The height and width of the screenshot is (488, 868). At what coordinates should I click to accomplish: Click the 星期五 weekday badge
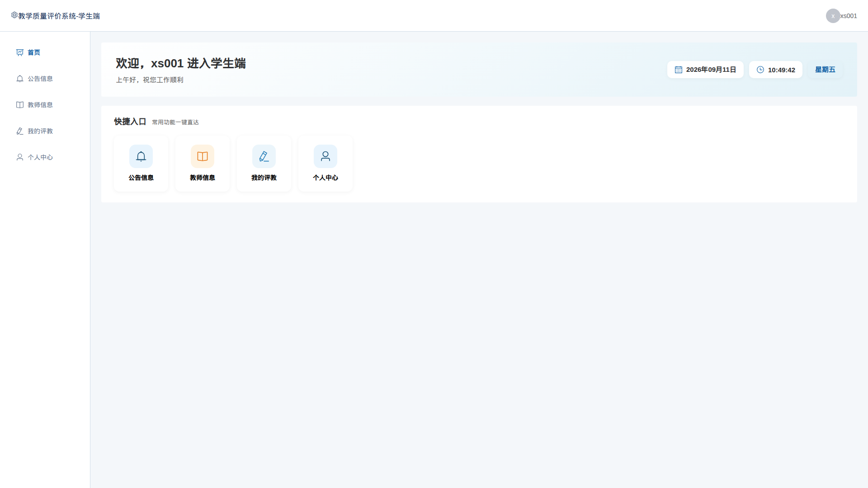[825, 70]
